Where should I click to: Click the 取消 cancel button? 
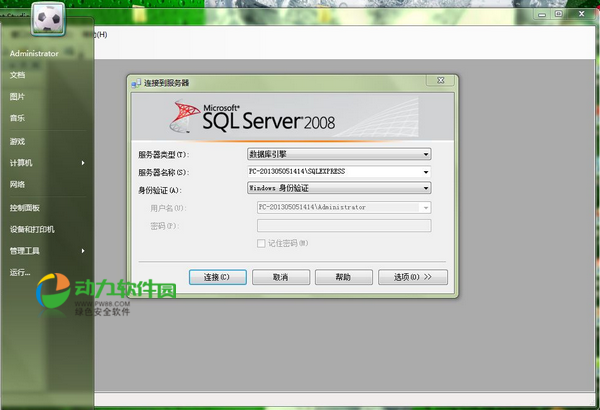coord(281,277)
